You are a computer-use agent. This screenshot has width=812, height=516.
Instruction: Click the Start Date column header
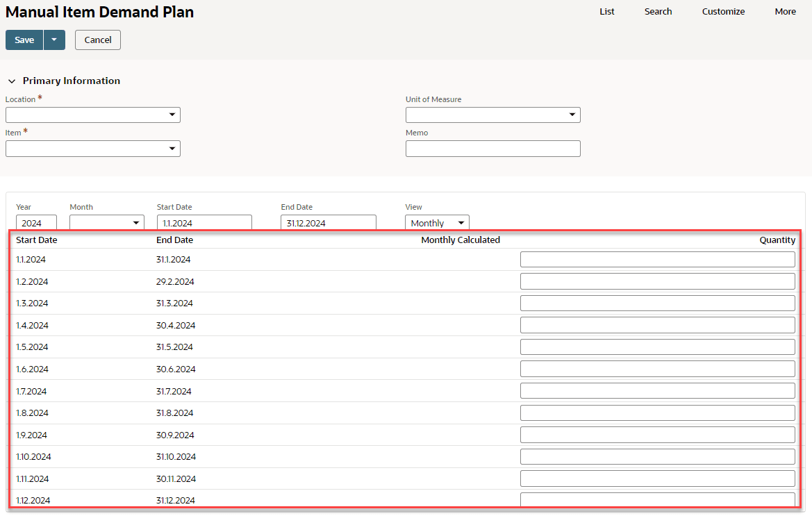point(37,240)
